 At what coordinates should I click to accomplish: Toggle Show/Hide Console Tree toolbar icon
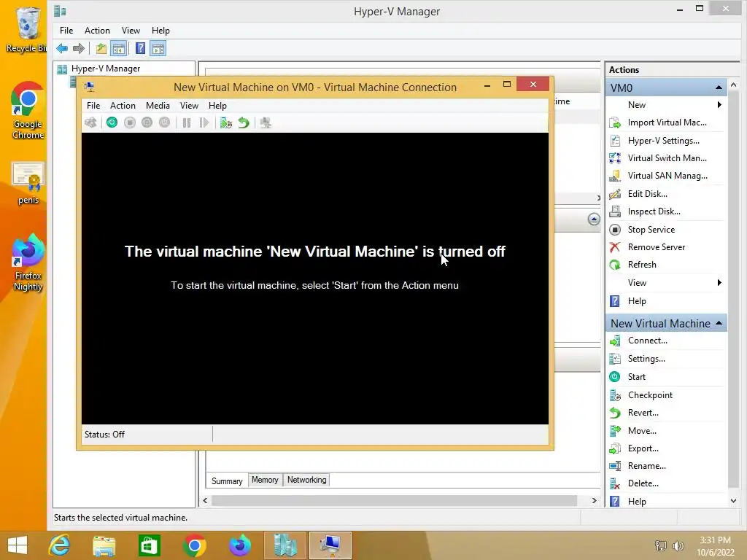pyautogui.click(x=119, y=48)
